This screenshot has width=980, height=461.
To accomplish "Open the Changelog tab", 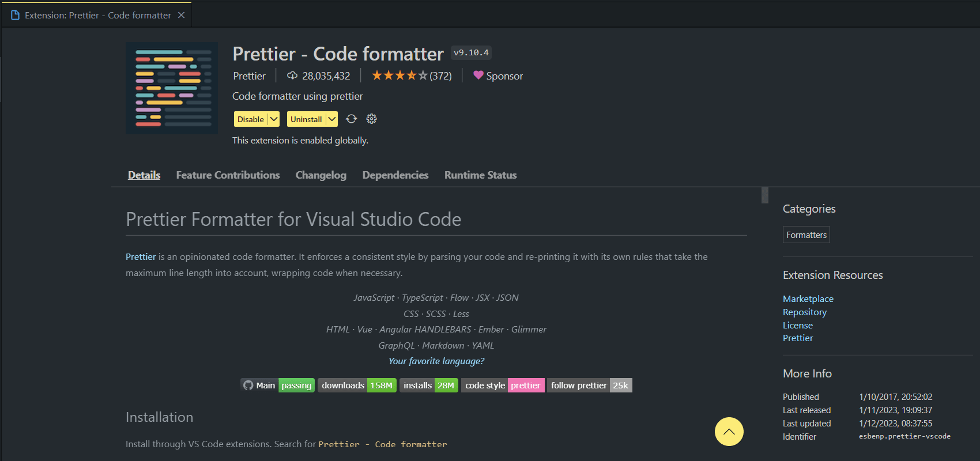I will coord(321,175).
